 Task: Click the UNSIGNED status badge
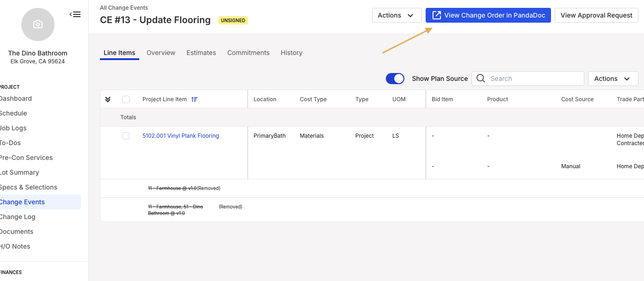click(x=233, y=20)
